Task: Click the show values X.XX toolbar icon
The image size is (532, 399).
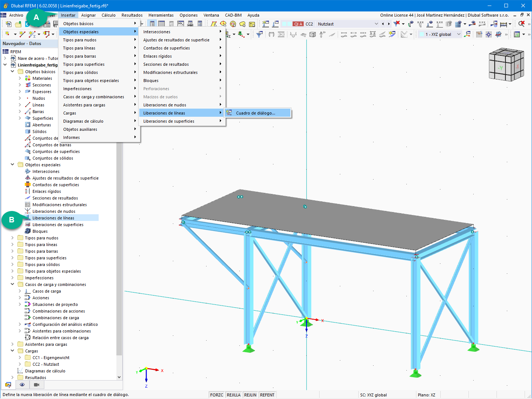Action: point(420,24)
